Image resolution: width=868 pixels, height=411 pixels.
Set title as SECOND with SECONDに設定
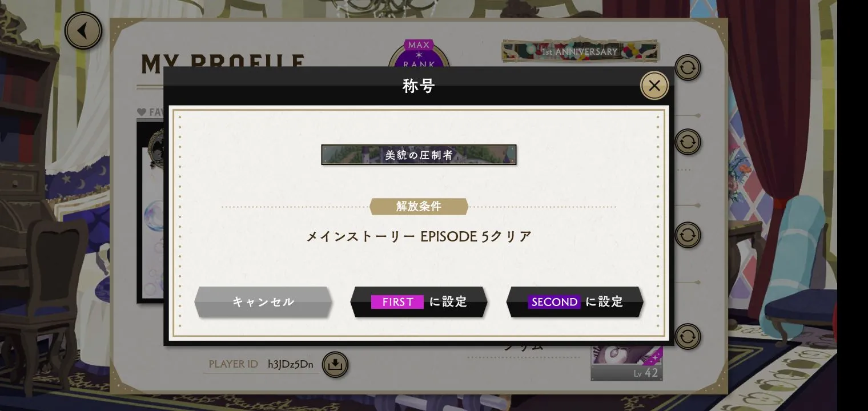pos(575,302)
